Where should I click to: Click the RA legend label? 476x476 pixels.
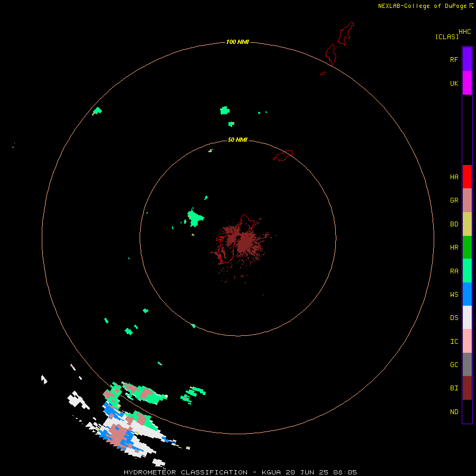click(x=454, y=271)
